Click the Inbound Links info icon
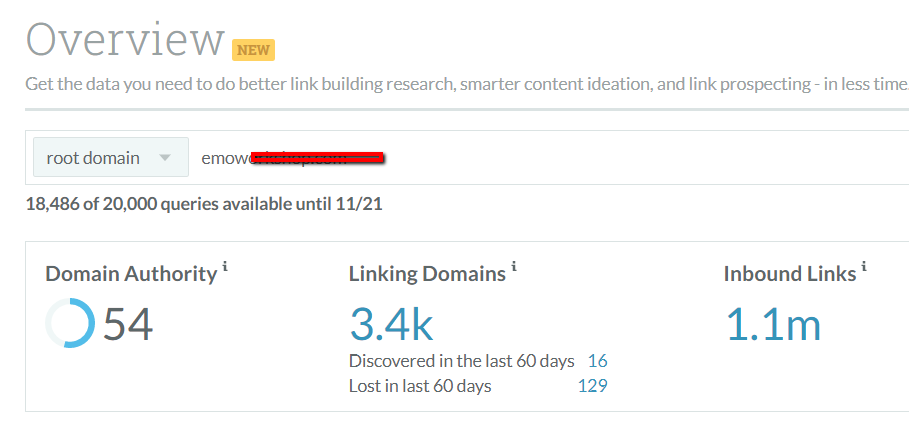909x437 pixels. [x=864, y=266]
